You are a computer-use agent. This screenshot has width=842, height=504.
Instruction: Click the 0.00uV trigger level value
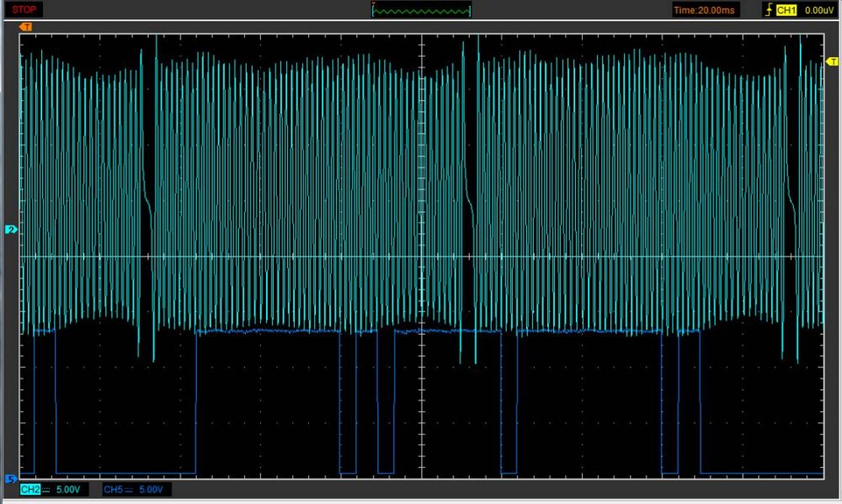818,10
